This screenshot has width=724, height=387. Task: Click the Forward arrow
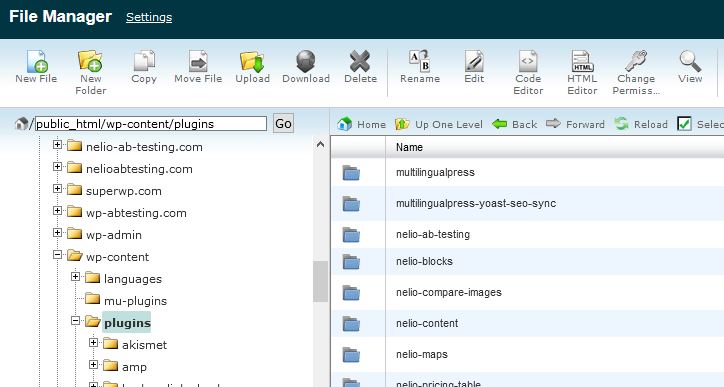(x=575, y=124)
